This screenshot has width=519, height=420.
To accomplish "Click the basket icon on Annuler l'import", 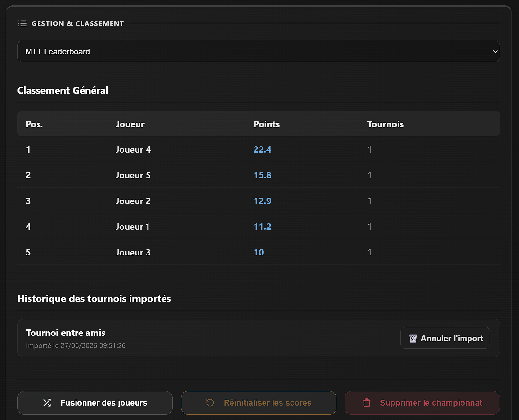I will 413,338.
